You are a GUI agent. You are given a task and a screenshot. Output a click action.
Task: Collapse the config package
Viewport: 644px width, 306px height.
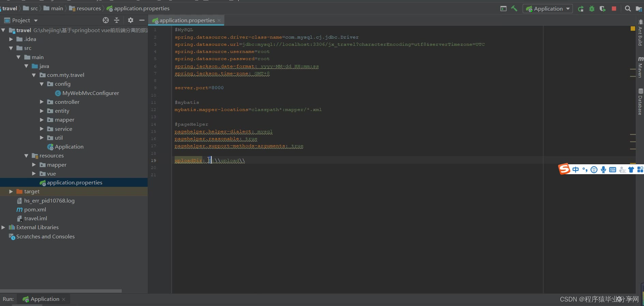pos(42,84)
